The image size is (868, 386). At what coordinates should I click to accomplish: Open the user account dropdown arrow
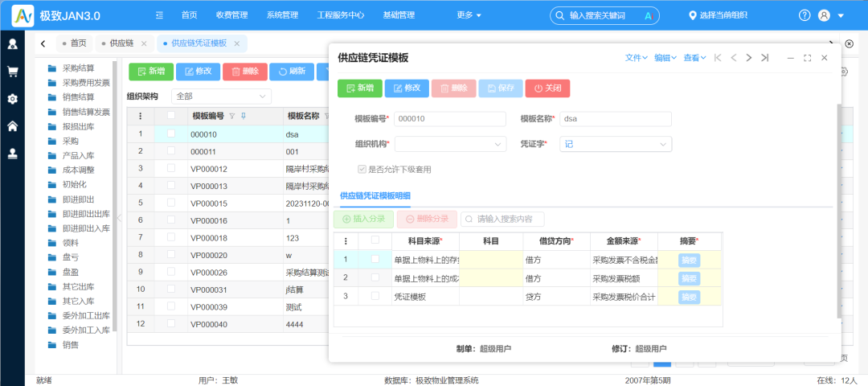coord(841,15)
